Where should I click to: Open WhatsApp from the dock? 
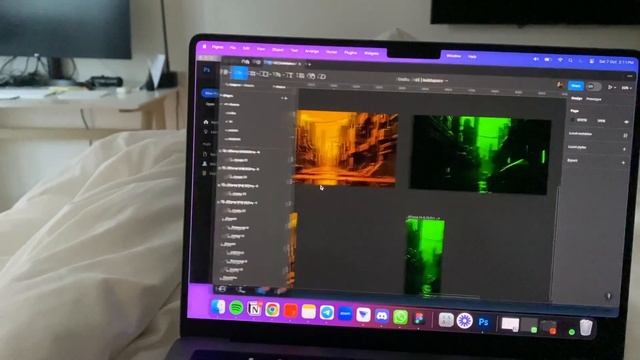(400, 317)
